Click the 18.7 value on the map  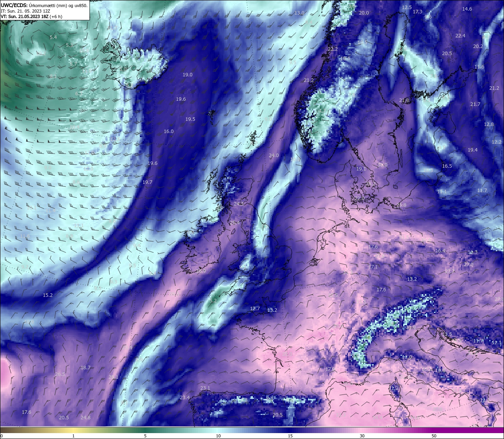[x=85, y=367]
